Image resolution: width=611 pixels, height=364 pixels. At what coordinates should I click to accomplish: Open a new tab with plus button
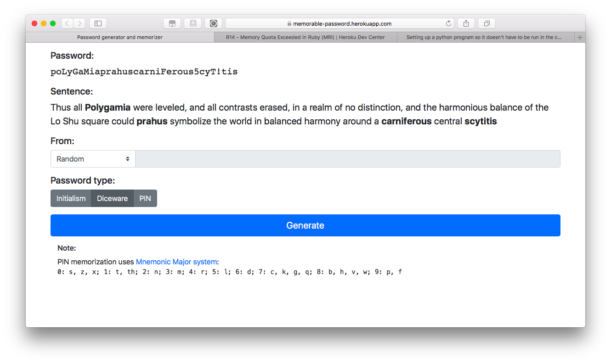click(x=580, y=37)
